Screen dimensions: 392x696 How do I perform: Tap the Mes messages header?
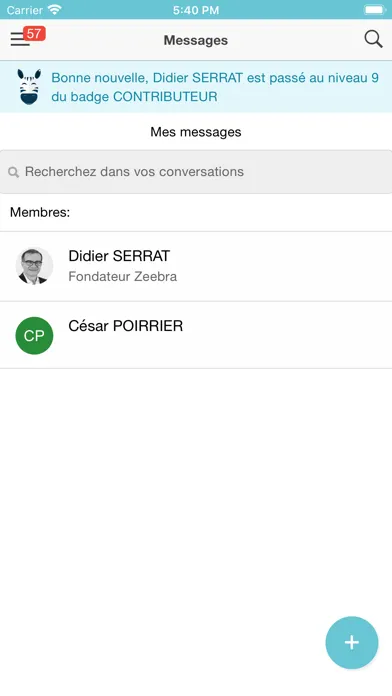(196, 132)
